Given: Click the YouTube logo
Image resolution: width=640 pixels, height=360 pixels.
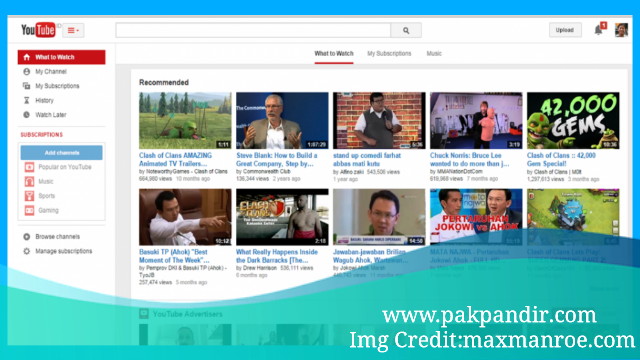Looking at the screenshot, I should [x=38, y=30].
